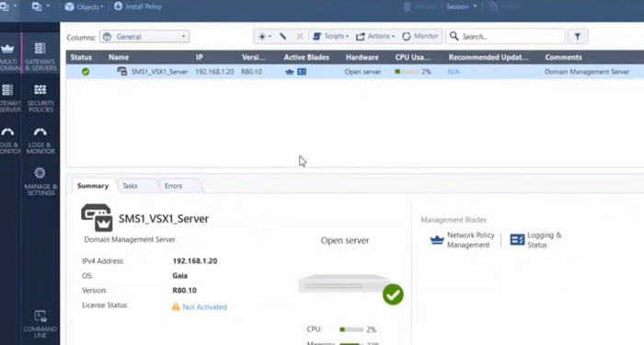Click the summary CPU usage bar

click(x=351, y=329)
